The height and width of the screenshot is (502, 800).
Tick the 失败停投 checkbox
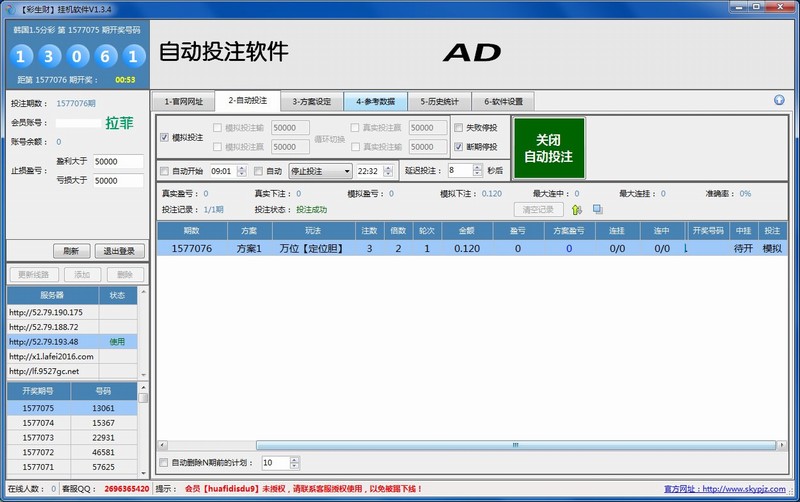[x=459, y=128]
